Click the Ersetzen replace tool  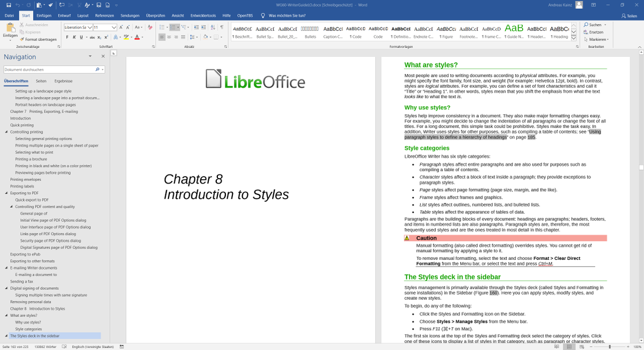(592, 32)
